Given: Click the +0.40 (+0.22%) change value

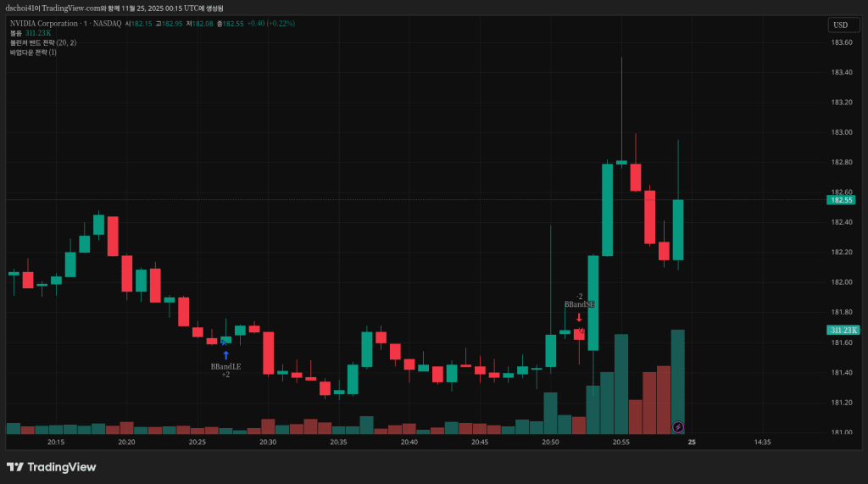Looking at the screenshot, I should pos(271,24).
